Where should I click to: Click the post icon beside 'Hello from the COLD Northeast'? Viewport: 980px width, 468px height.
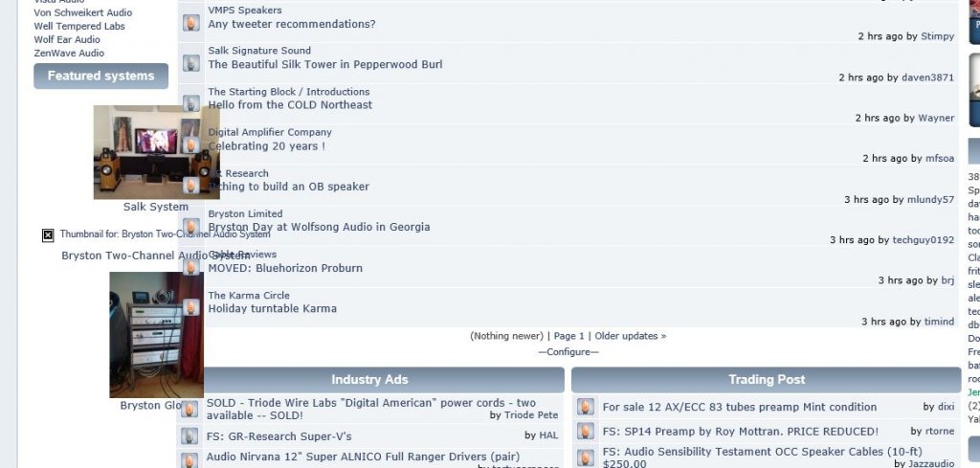[191, 103]
